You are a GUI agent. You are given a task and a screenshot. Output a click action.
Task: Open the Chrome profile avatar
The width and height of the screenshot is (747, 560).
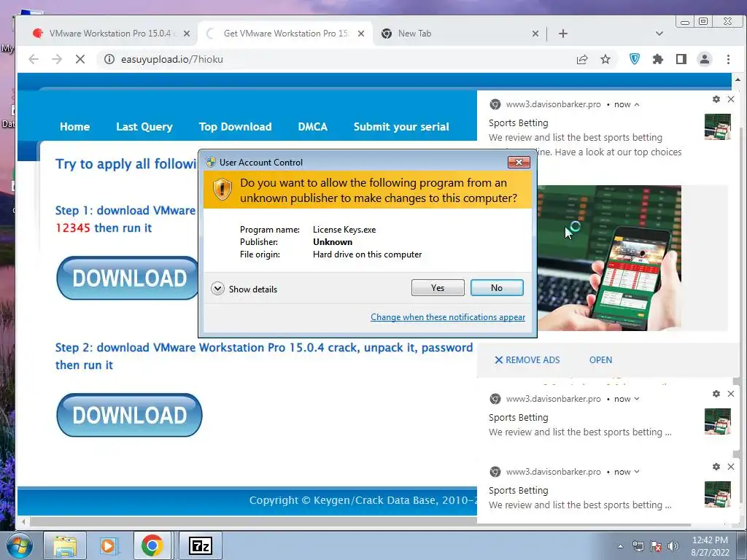[x=704, y=59]
